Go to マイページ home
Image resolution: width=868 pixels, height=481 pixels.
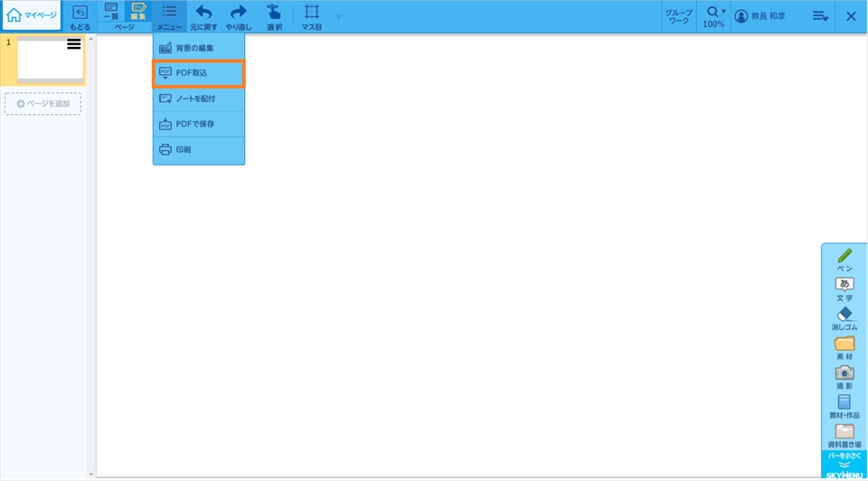(32, 15)
